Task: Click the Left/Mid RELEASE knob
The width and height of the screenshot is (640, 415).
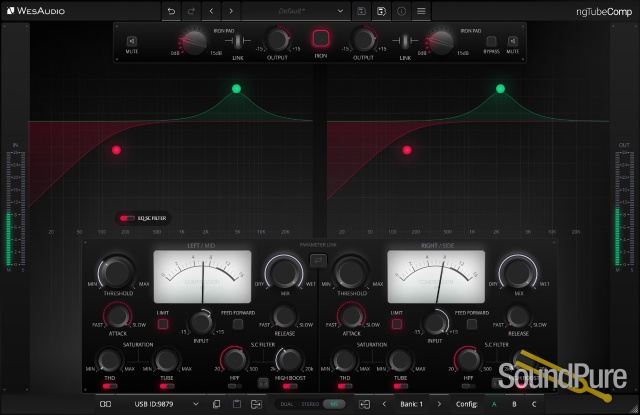Action: pyautogui.click(x=284, y=316)
